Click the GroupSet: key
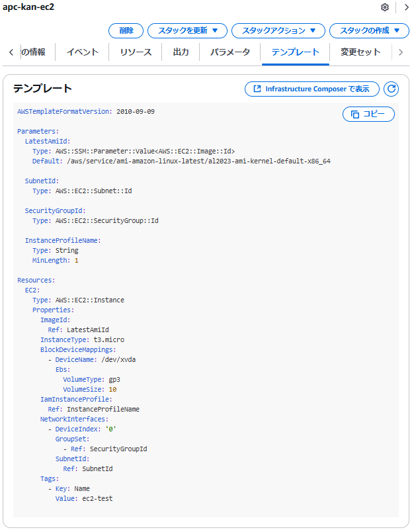This screenshot has width=414, height=532. [x=72, y=439]
